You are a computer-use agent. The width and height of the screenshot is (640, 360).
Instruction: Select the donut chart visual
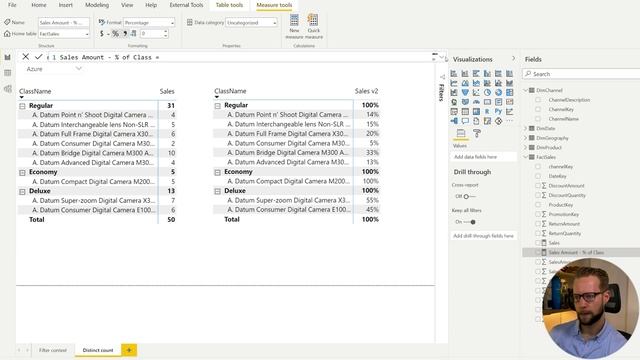[x=498, y=92]
